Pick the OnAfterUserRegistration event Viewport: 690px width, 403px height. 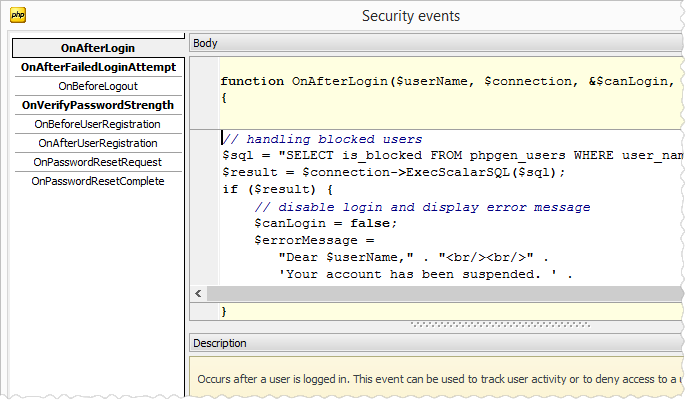pyautogui.click(x=97, y=143)
